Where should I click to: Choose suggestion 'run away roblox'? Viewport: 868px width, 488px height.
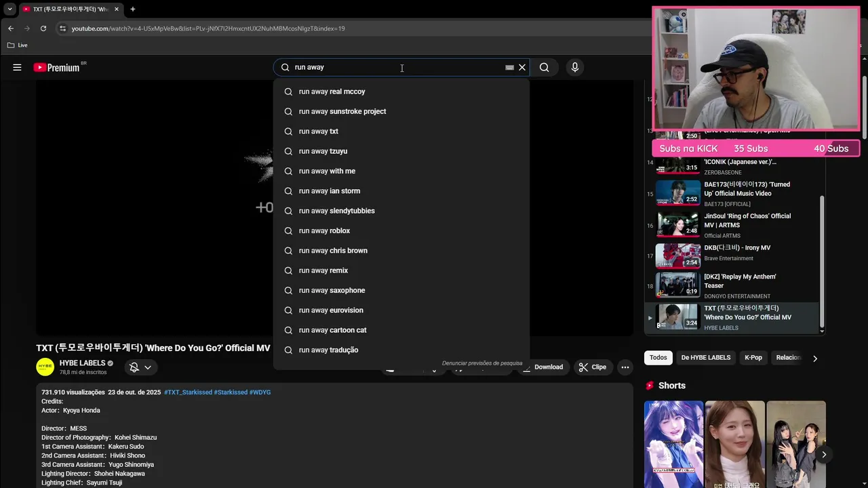click(401, 230)
